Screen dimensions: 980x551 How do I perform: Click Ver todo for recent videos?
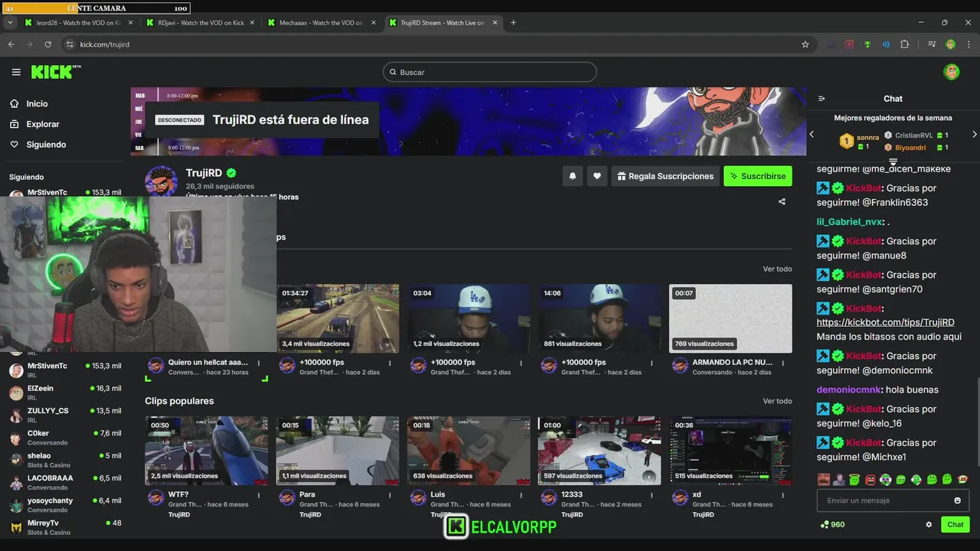point(777,269)
